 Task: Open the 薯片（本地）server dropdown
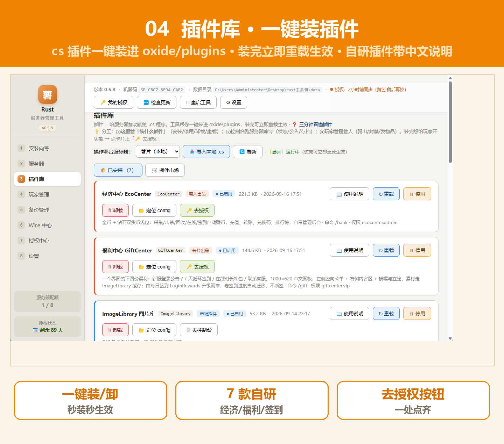click(158, 151)
